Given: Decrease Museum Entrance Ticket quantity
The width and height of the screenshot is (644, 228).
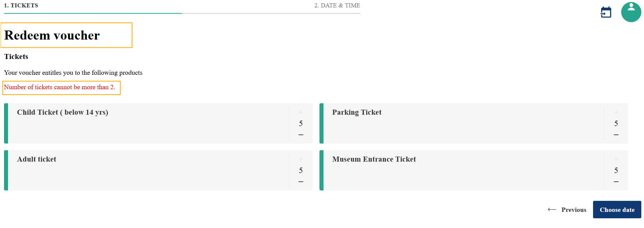Looking at the screenshot, I should (616, 182).
